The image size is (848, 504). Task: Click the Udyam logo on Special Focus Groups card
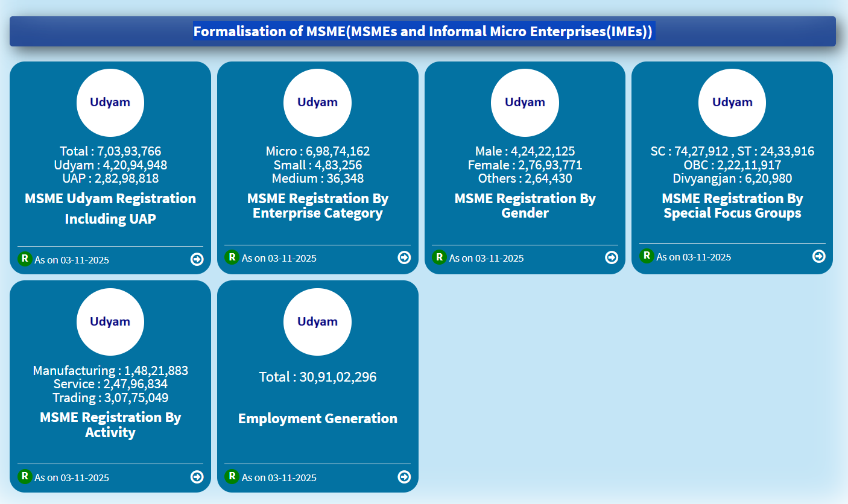[x=732, y=102]
